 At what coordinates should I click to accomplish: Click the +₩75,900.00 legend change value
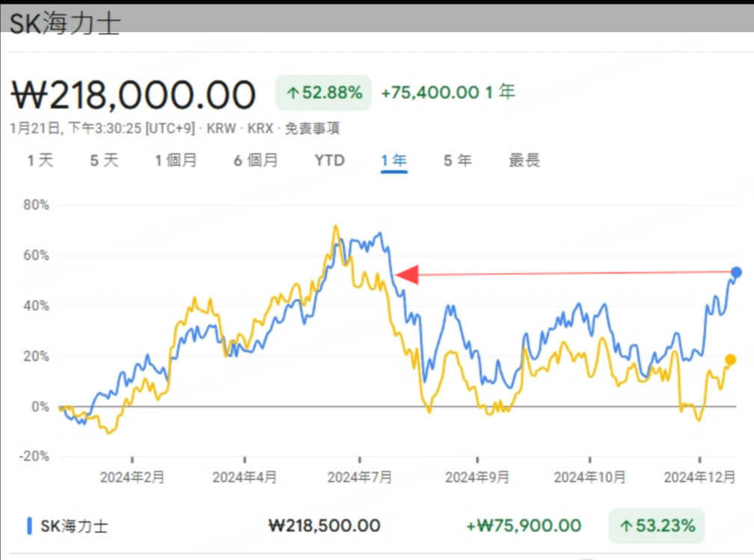[x=524, y=526]
